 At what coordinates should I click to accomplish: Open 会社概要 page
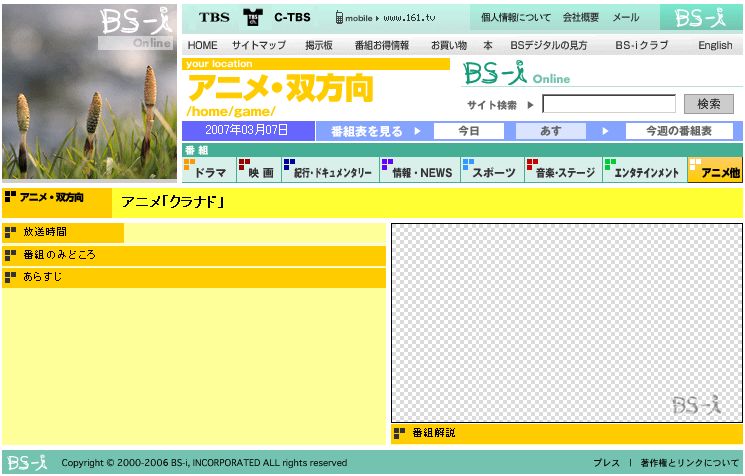(x=581, y=18)
